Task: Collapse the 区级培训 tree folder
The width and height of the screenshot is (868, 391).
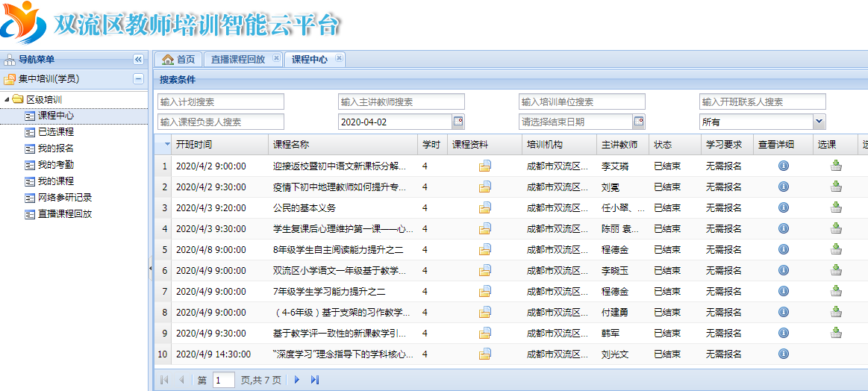Action: [7, 99]
